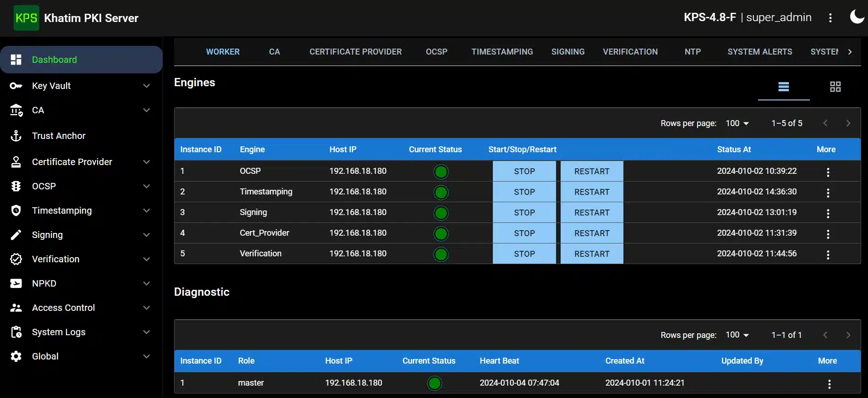This screenshot has height=398, width=868.
Task: Expand the CA sidebar menu
Action: point(147,110)
